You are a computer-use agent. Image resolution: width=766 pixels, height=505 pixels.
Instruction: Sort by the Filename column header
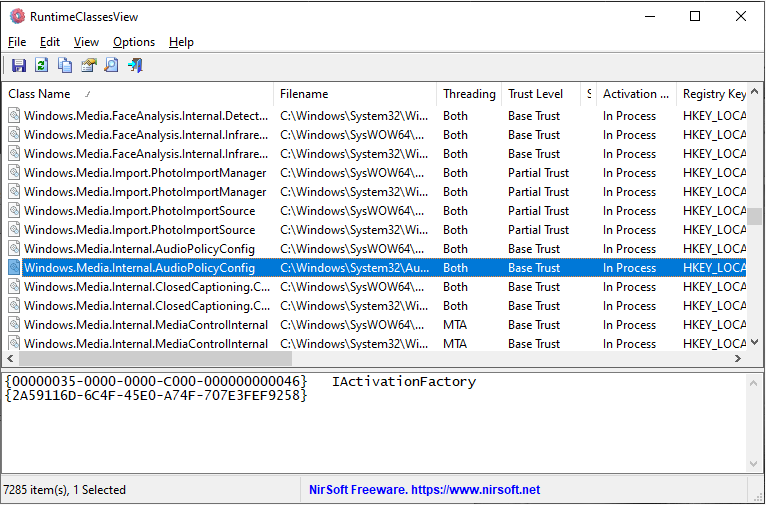pos(355,94)
